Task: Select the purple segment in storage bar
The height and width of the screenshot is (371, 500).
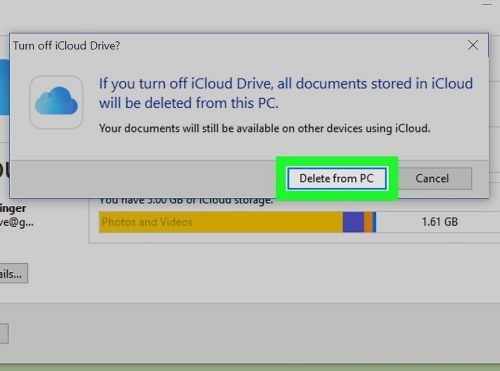Action: (353, 222)
